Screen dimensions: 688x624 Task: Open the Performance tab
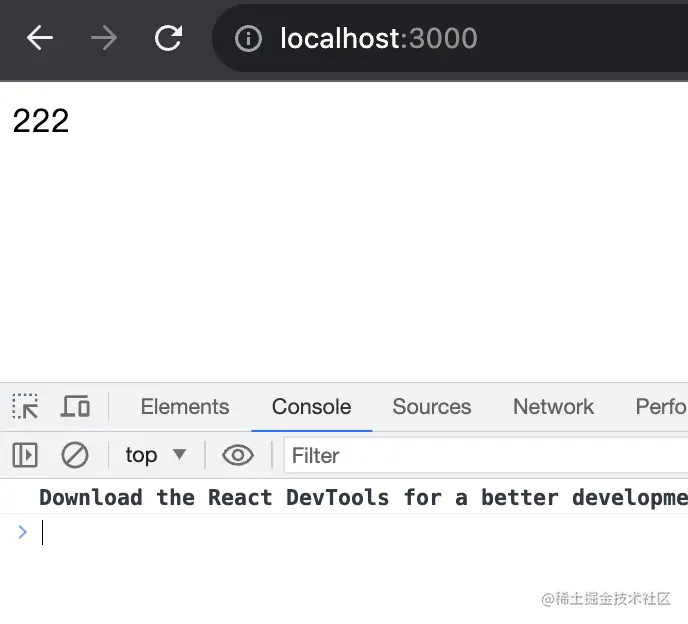pos(661,407)
